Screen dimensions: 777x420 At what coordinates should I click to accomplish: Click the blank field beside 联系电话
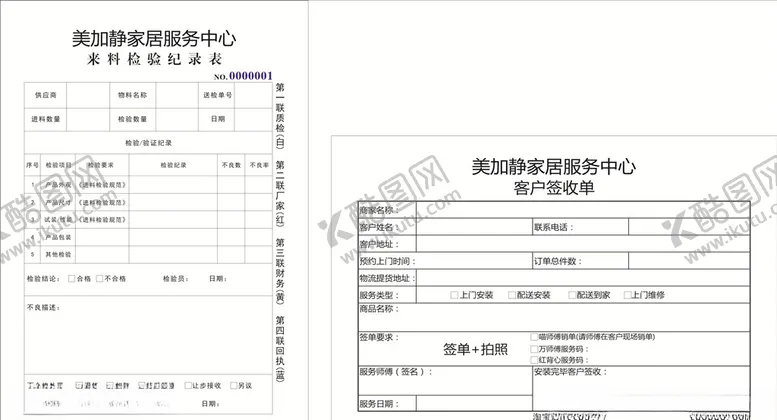click(x=689, y=227)
